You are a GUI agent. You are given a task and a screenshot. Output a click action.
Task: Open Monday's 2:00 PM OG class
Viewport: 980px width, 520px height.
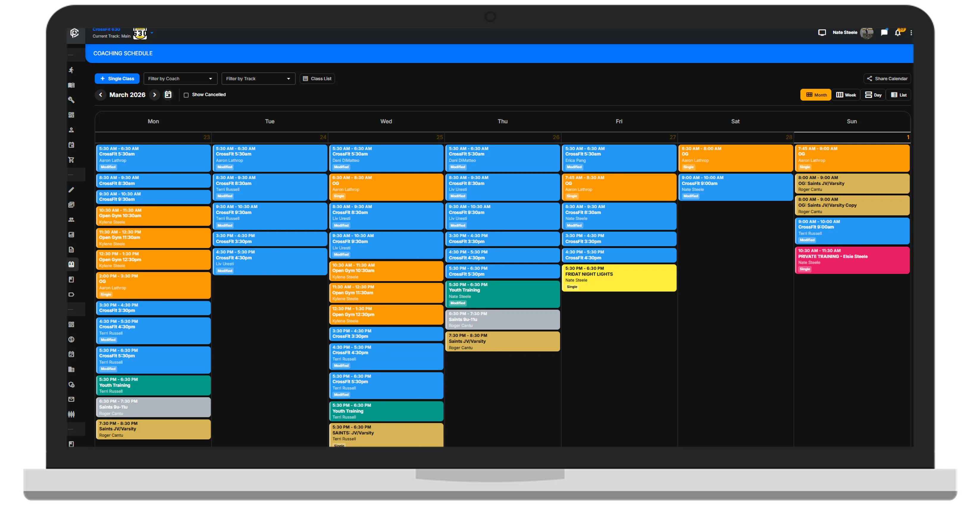pyautogui.click(x=153, y=285)
